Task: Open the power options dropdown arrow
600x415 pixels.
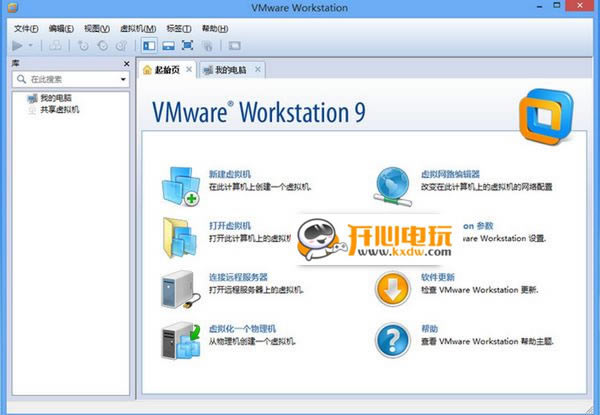Action: point(31,46)
